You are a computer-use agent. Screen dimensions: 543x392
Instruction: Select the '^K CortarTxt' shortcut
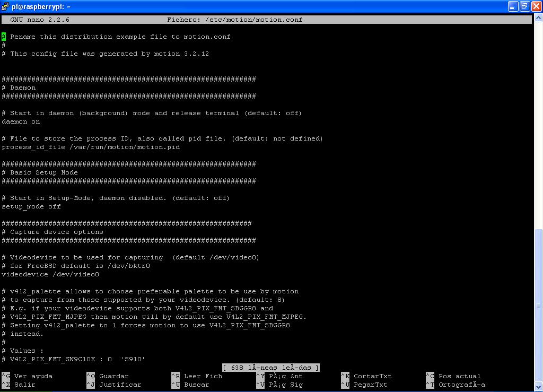(366, 376)
